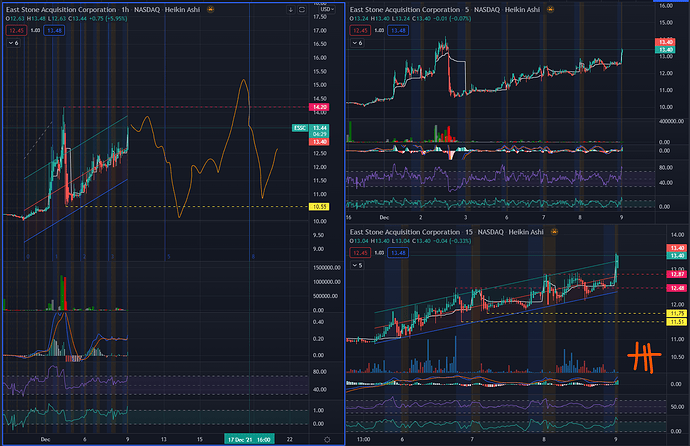Click the down-arrow icon on the 1h chart

[290, 10]
